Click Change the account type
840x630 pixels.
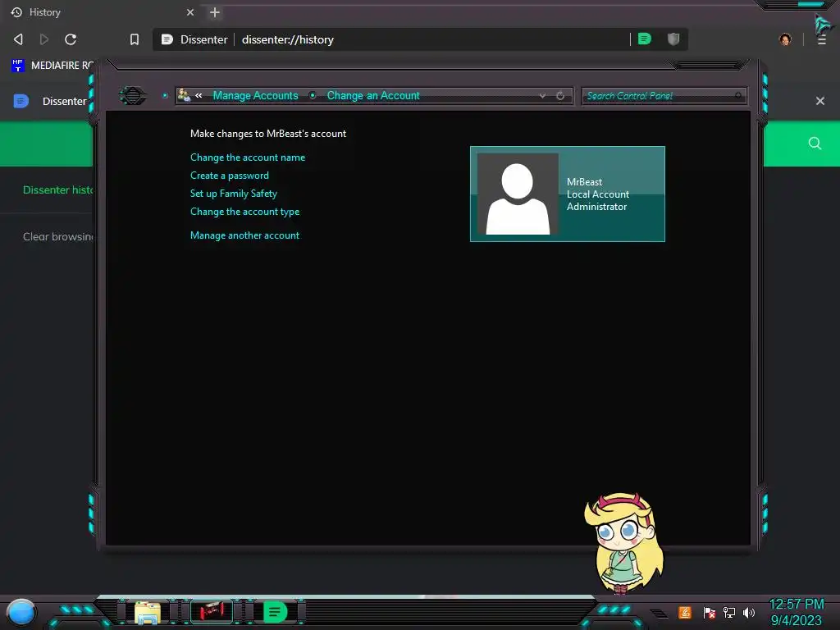click(244, 212)
